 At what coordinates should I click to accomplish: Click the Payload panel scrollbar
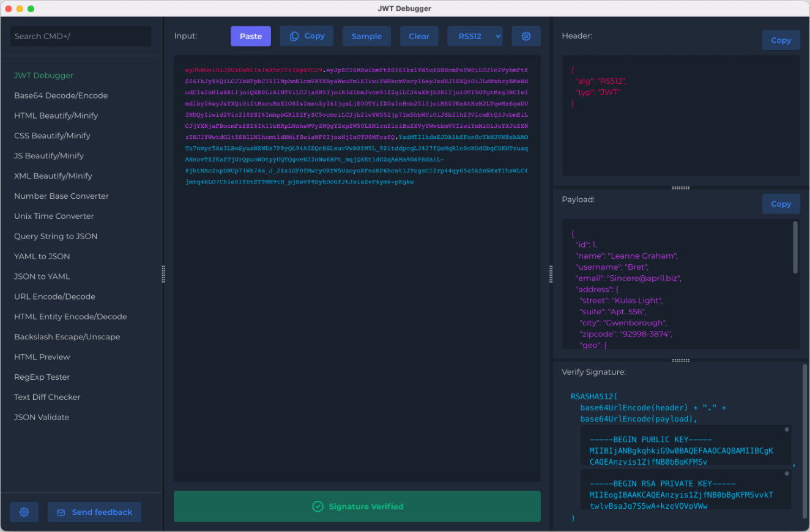(795, 247)
